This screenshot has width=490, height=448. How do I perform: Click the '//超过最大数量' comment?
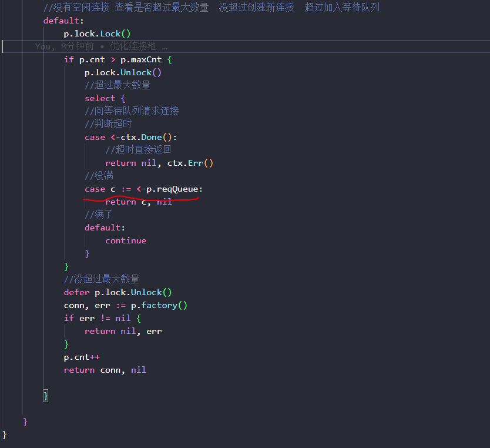(x=118, y=85)
